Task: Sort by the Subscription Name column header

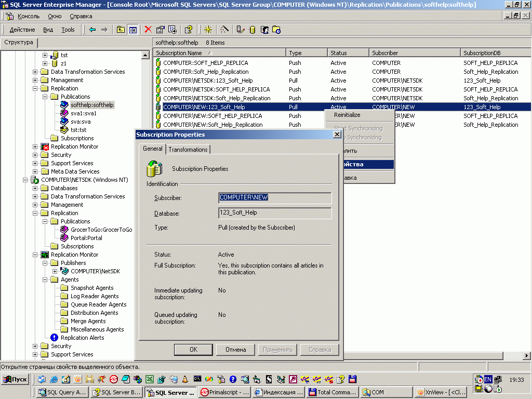Action: click(220, 53)
